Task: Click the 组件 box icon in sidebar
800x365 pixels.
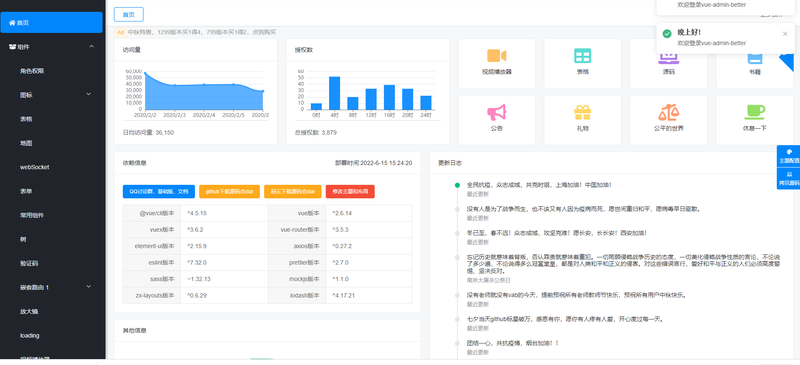Action: [12, 47]
